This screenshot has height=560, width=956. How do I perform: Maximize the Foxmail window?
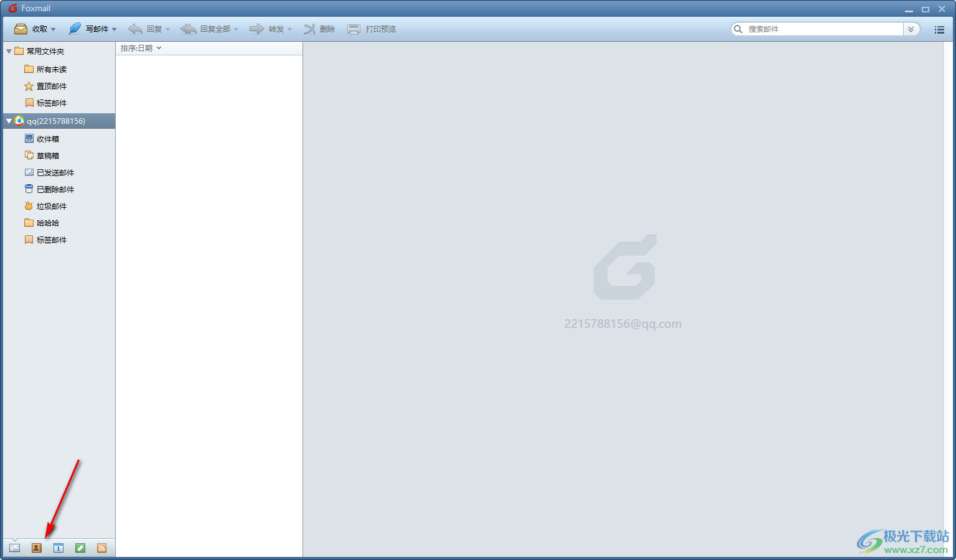[926, 9]
